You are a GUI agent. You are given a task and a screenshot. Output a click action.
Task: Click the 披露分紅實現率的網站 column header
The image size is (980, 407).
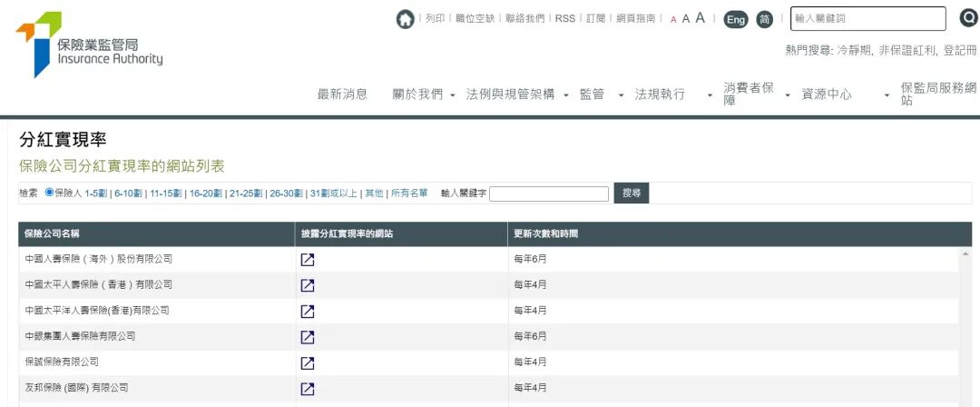(401, 234)
